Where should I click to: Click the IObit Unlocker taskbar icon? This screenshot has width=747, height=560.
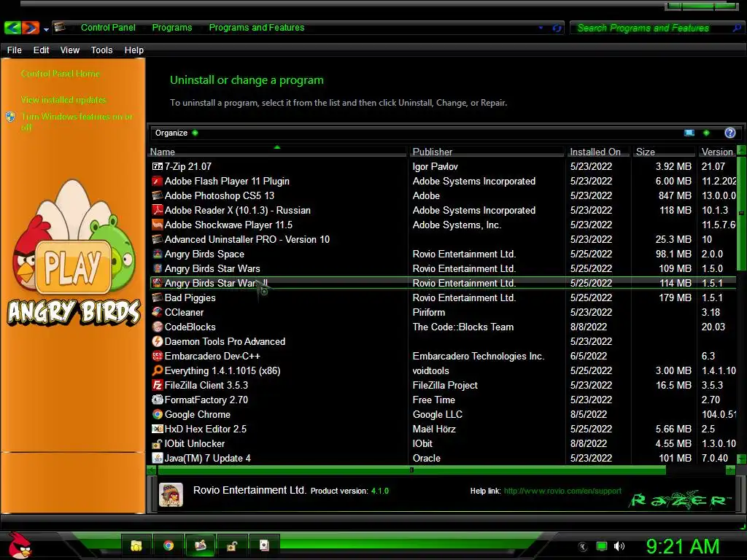click(x=232, y=545)
